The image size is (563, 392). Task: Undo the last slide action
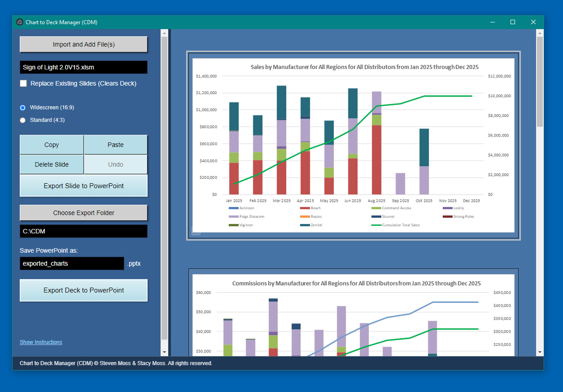pyautogui.click(x=115, y=164)
